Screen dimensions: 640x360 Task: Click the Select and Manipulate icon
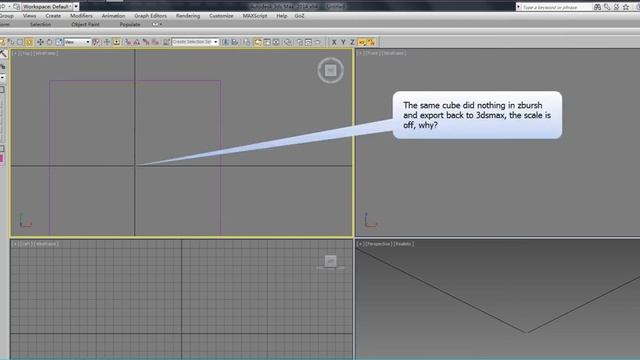pyautogui.click(x=107, y=42)
